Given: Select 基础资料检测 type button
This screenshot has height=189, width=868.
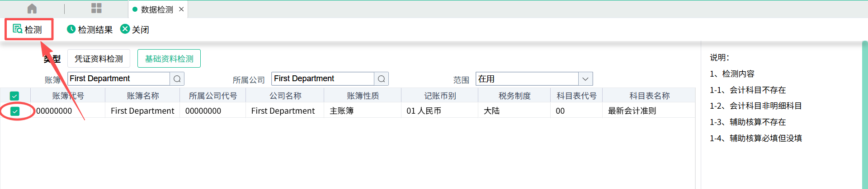Looking at the screenshot, I should click(169, 59).
